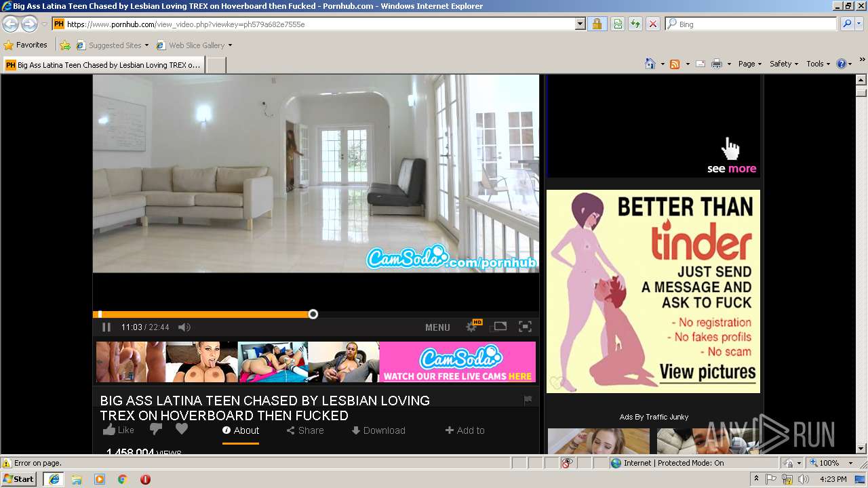
Task: Click the Read Mail envelope icon
Action: click(701, 64)
